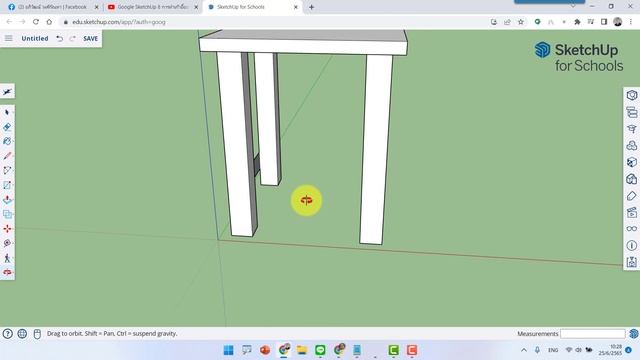This screenshot has width=640, height=360.
Task: Open the Windows Start menu
Action: click(x=229, y=350)
